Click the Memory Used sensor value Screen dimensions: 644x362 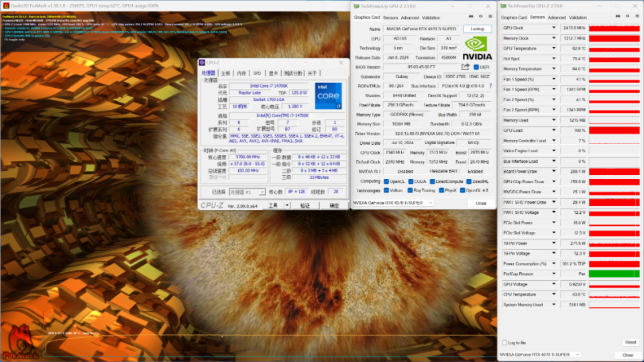[574, 120]
